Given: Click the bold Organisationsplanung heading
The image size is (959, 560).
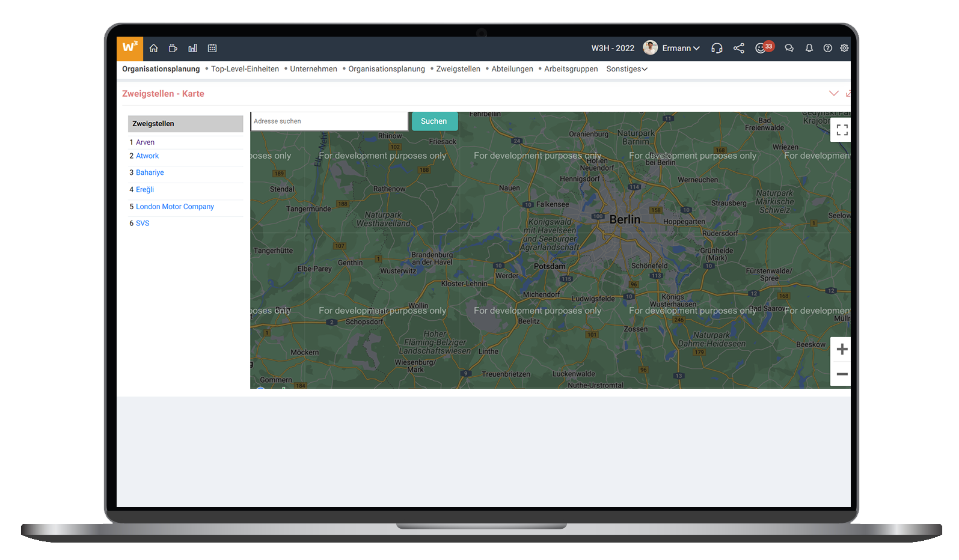Looking at the screenshot, I should coord(161,69).
